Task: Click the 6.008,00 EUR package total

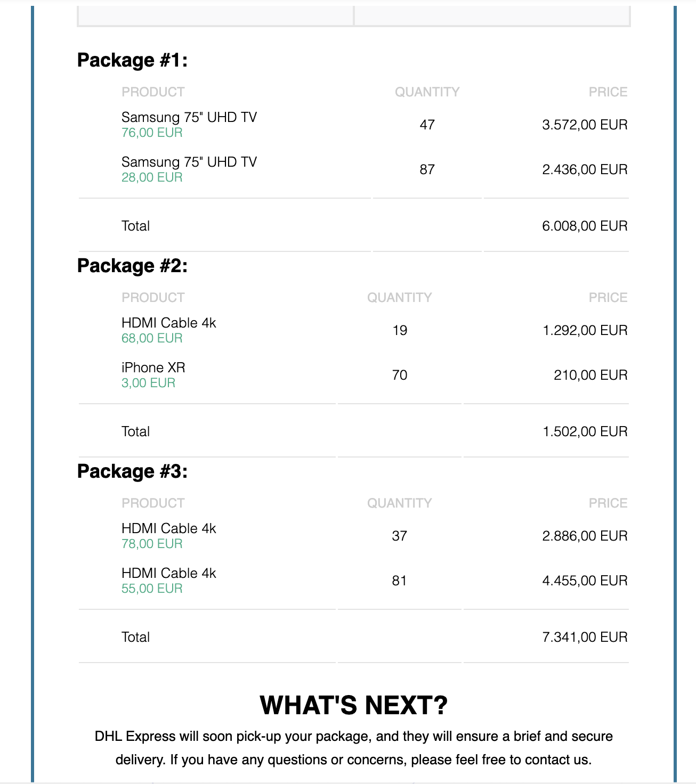Action: (585, 226)
